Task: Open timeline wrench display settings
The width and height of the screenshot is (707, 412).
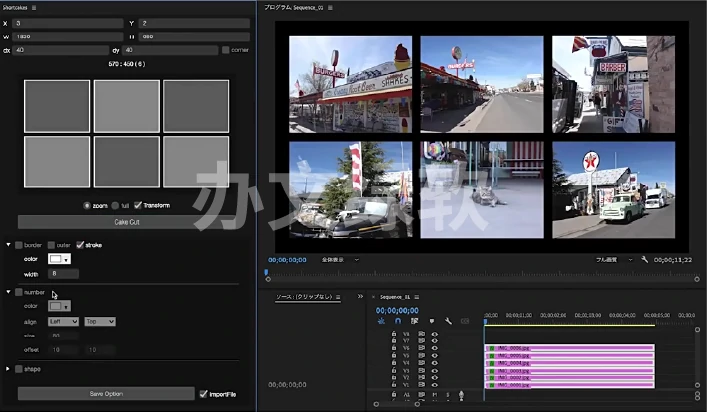Action: coord(448,321)
